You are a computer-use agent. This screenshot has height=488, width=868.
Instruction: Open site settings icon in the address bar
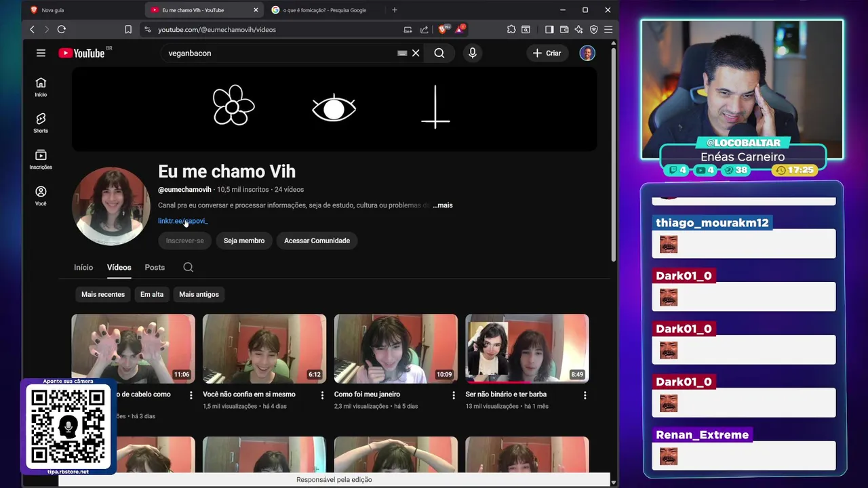pos(147,29)
